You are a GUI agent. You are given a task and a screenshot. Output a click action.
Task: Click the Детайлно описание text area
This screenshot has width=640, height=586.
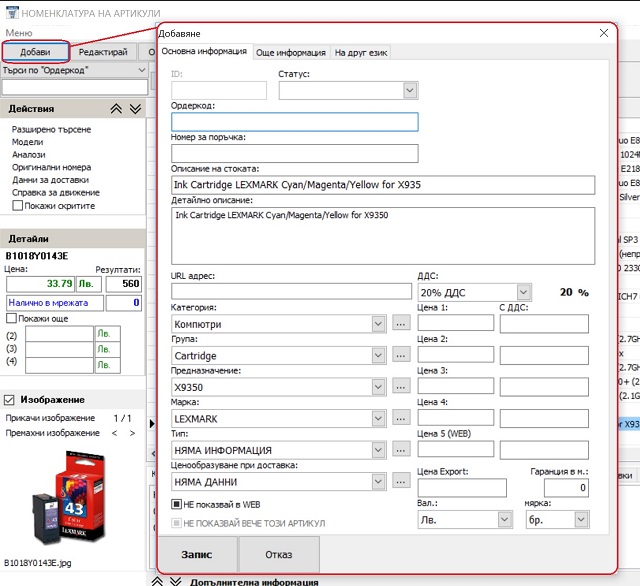tap(383, 235)
